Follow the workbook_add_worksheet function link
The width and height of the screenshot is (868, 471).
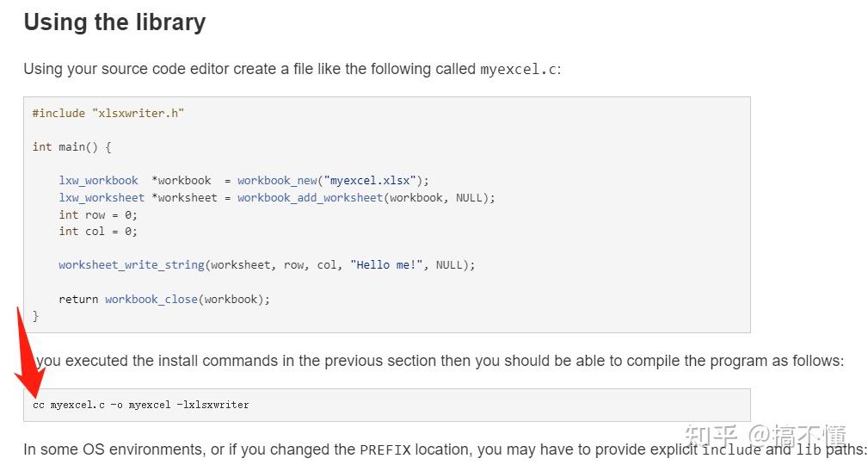(x=310, y=198)
